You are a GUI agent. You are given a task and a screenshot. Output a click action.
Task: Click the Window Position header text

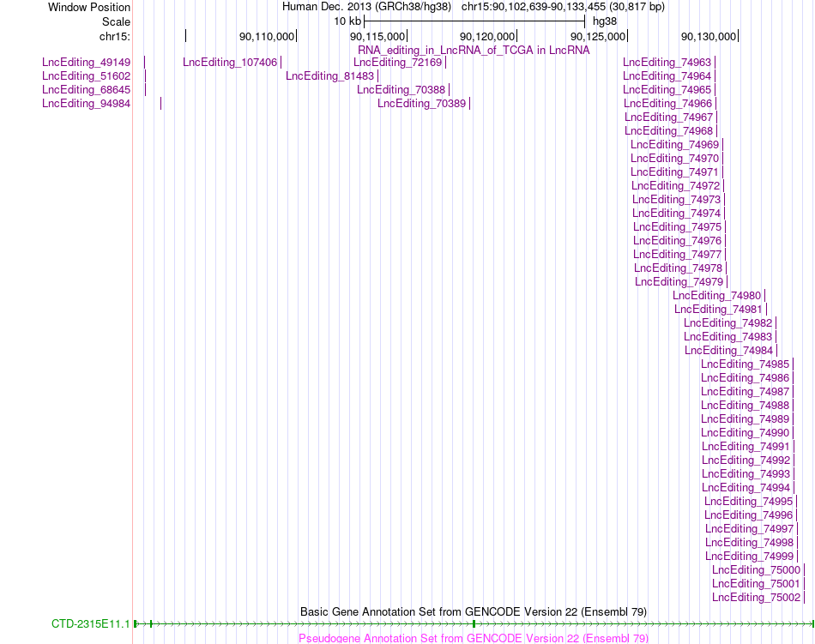tap(89, 7)
